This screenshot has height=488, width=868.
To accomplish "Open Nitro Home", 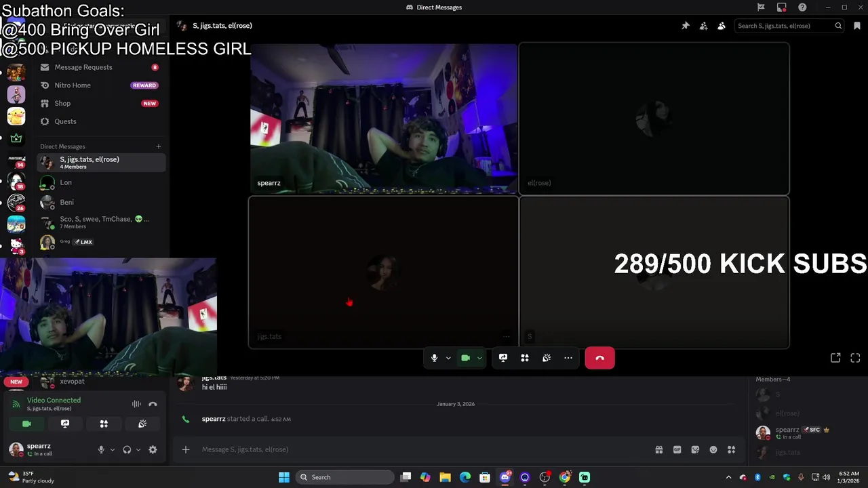I will click(101, 85).
